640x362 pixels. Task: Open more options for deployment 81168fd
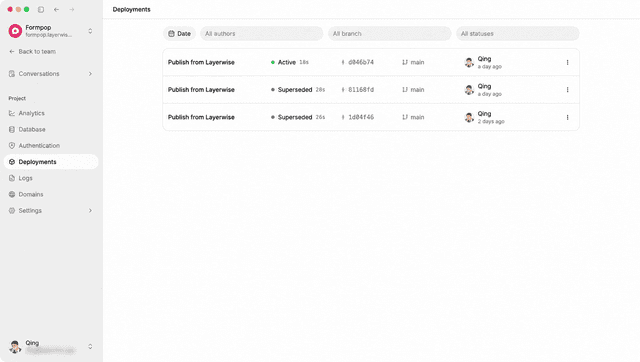point(567,90)
